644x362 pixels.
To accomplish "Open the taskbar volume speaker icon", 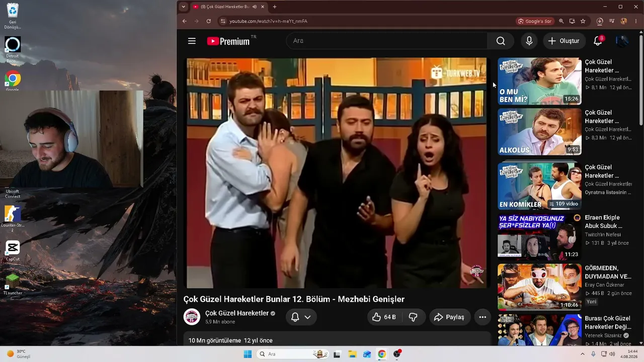I will (x=612, y=354).
